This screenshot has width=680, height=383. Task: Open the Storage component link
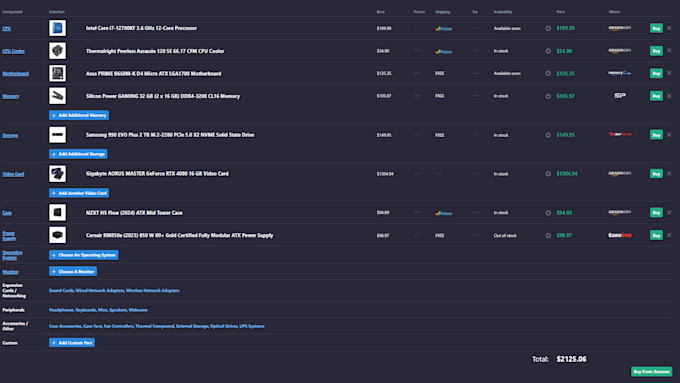(x=10, y=135)
